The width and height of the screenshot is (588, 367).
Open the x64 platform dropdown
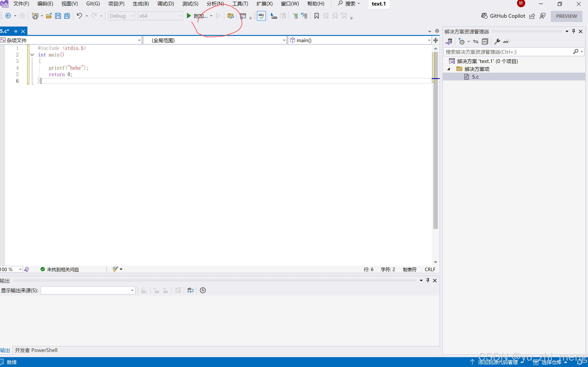(160, 16)
